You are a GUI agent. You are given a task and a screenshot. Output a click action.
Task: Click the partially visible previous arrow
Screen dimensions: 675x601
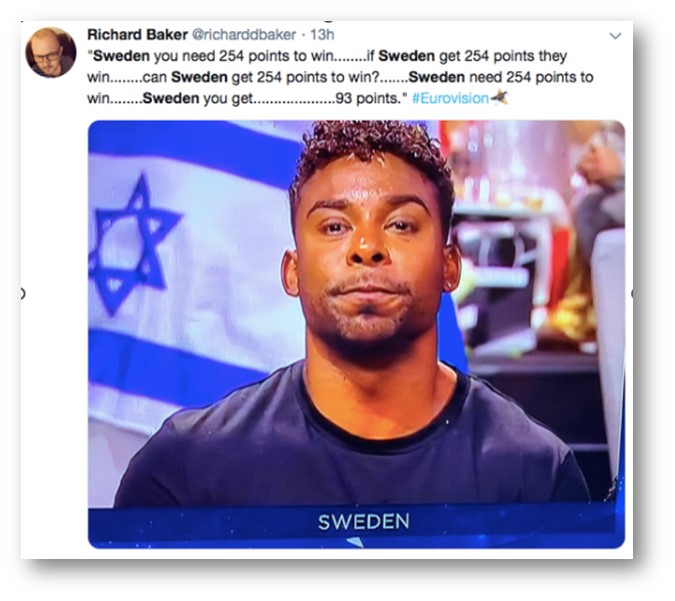[23, 294]
